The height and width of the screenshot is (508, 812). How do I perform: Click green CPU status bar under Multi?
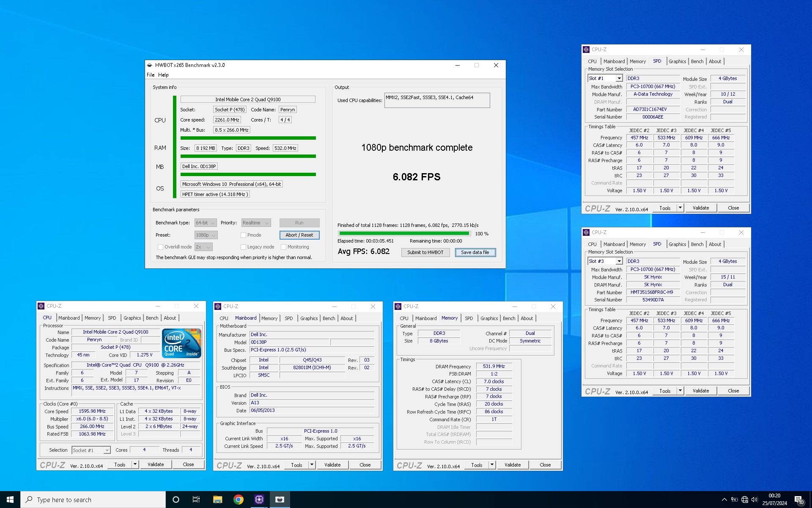click(248, 138)
